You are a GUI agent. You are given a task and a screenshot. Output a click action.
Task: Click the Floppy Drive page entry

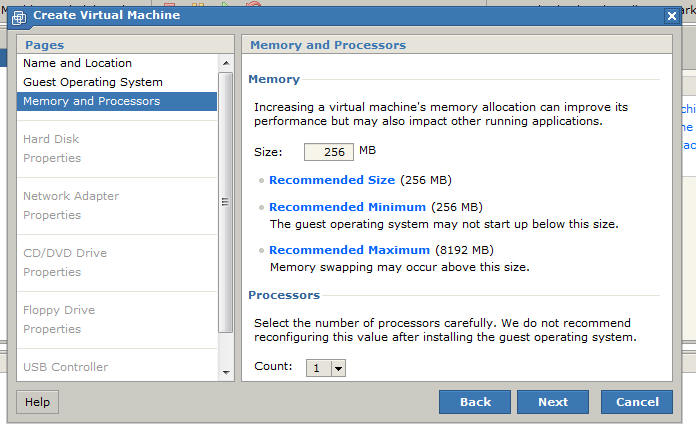click(x=59, y=310)
